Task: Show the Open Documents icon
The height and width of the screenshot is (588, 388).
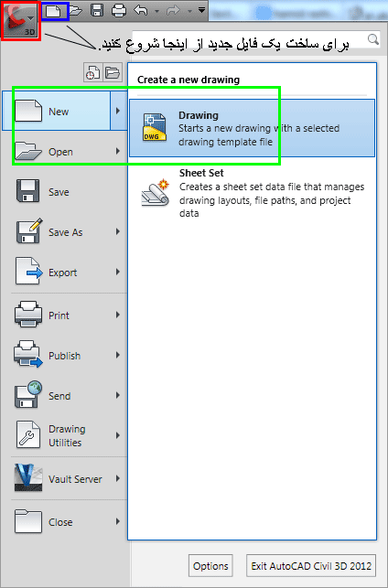Action: pyautogui.click(x=113, y=72)
